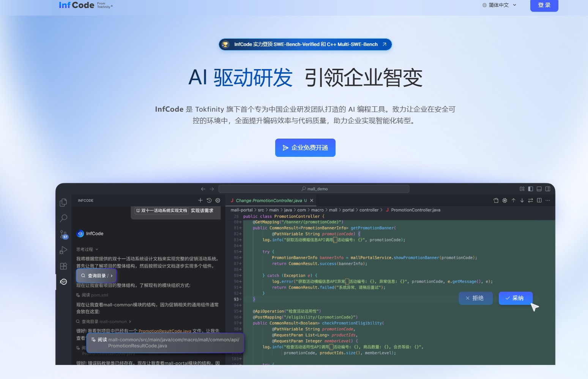This screenshot has width=588, height=379.
Task: Open the Run and Debug icon
Action: click(x=63, y=250)
